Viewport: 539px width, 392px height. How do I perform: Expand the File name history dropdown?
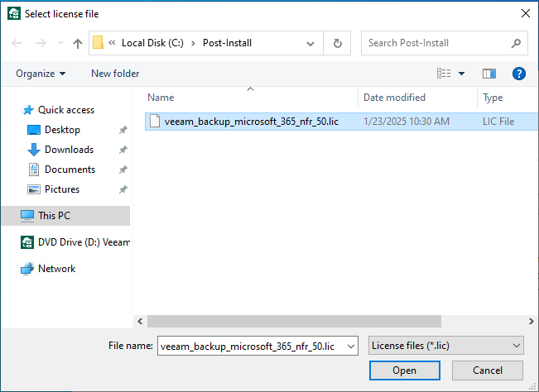pos(350,346)
